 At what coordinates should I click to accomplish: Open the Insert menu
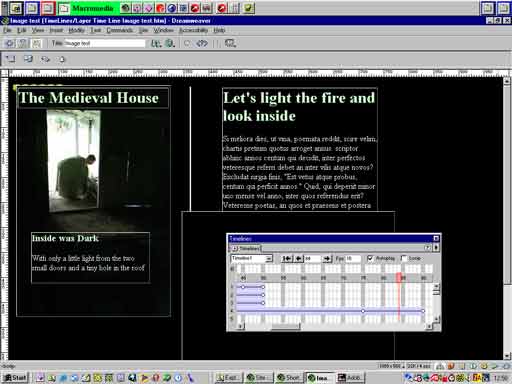[x=56, y=30]
